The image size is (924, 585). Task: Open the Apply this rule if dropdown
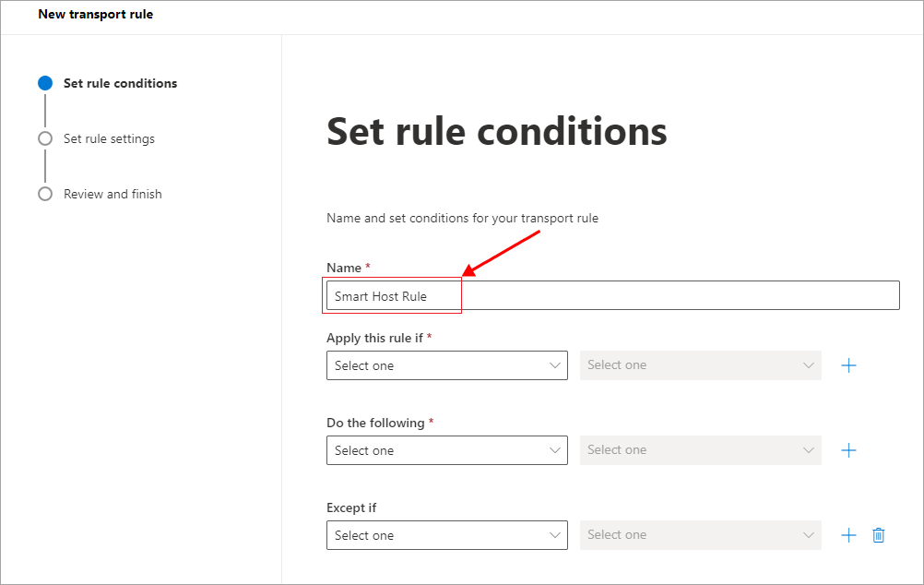pos(446,365)
